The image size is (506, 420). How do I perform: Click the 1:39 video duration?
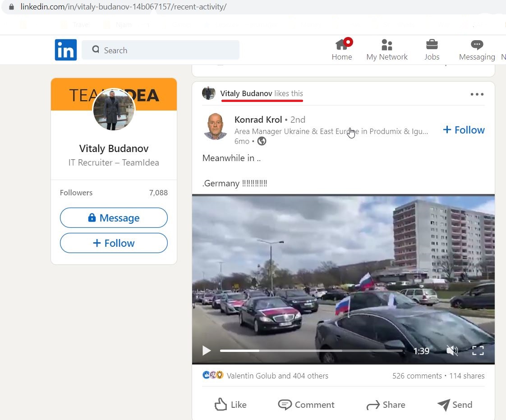click(x=422, y=351)
